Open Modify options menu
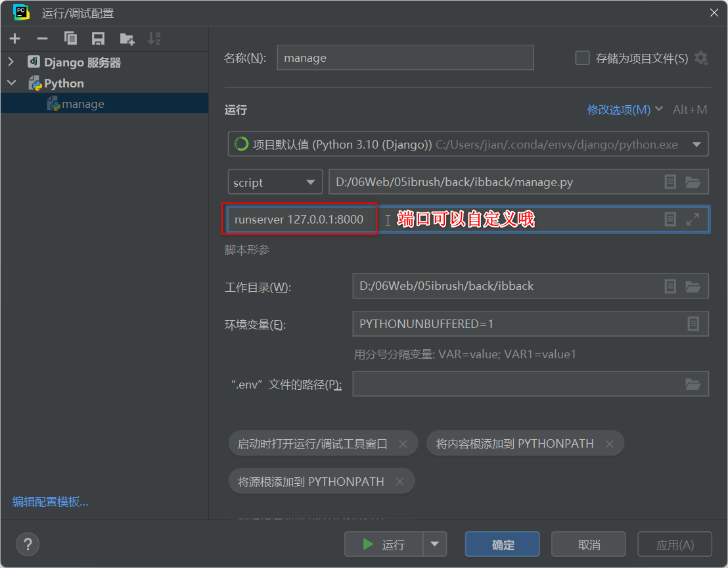Image resolution: width=728 pixels, height=568 pixels. coord(624,110)
